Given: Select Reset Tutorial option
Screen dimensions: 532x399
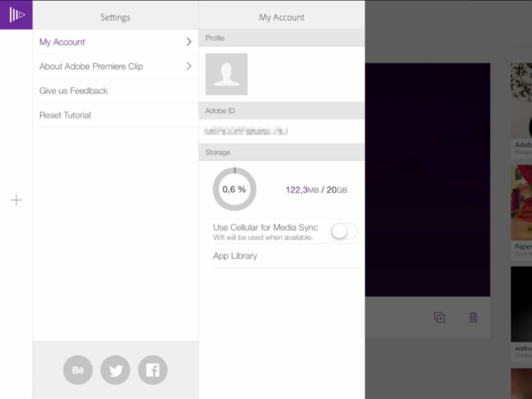Looking at the screenshot, I should (115, 115).
